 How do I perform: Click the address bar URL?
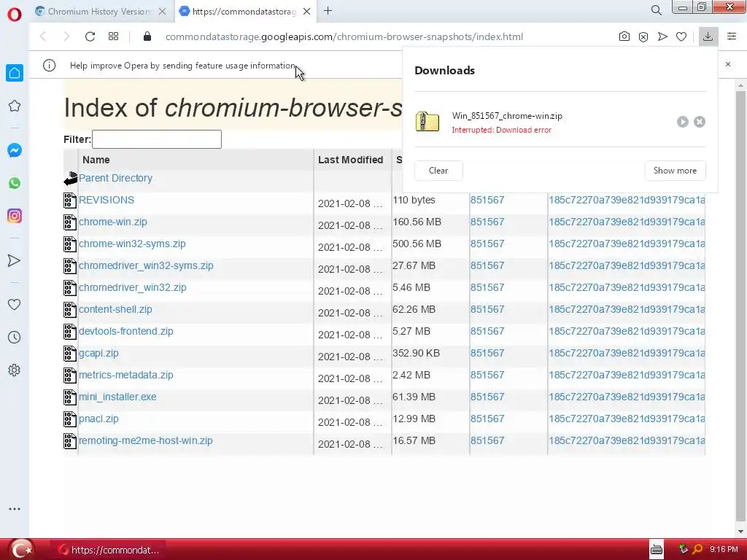(344, 36)
